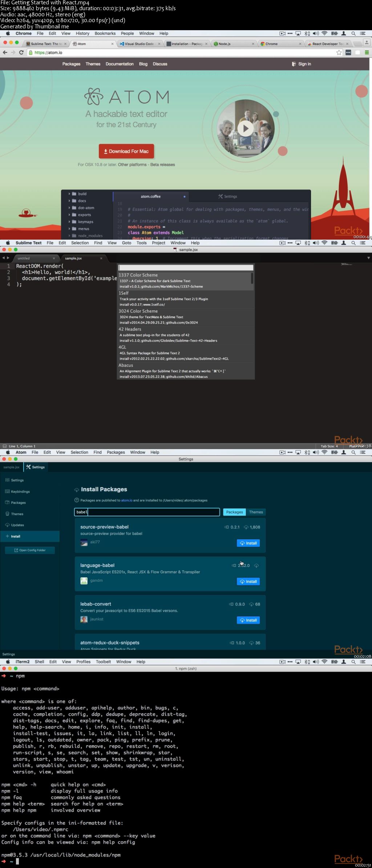372x868 pixels.
Task: Open Chrome's hamburger menu icon
Action: 367,52
